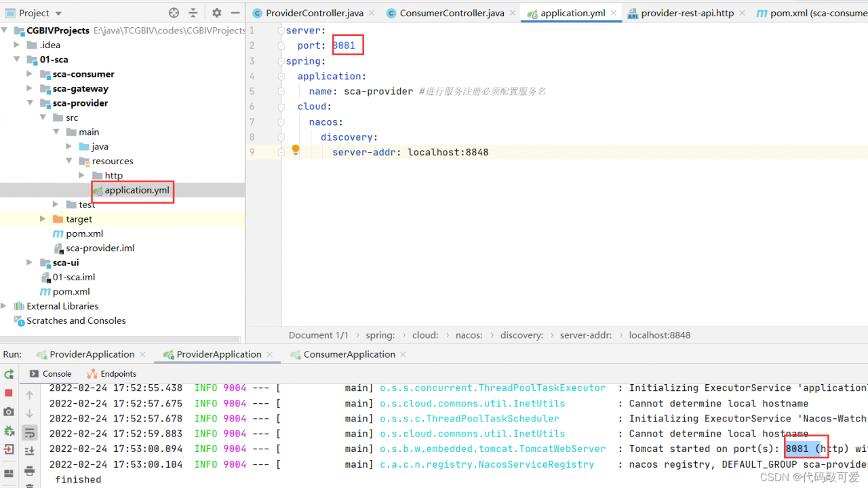868x488 pixels.
Task: Collapse the sca-provider module arrow
Action: point(30,103)
